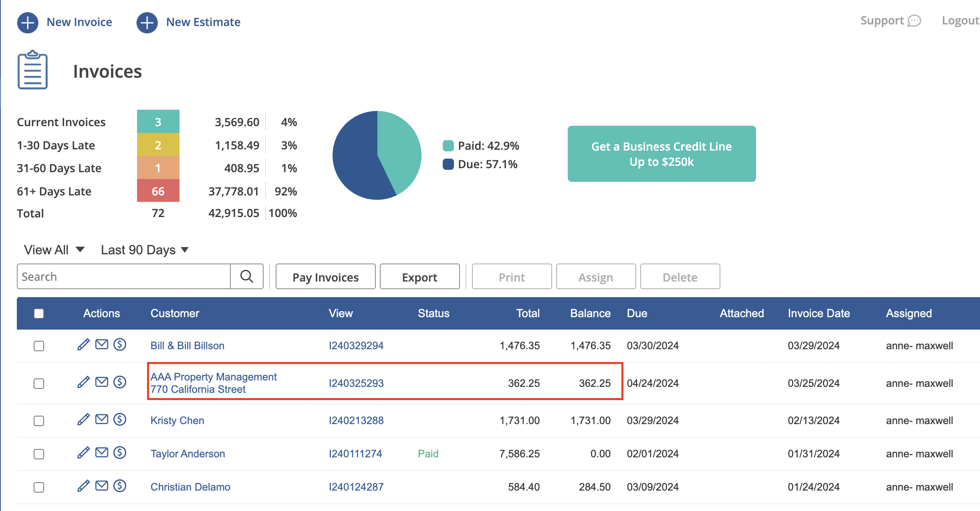Click the Pay Invoices button
Viewport: 980px width, 511px height.
coord(326,277)
